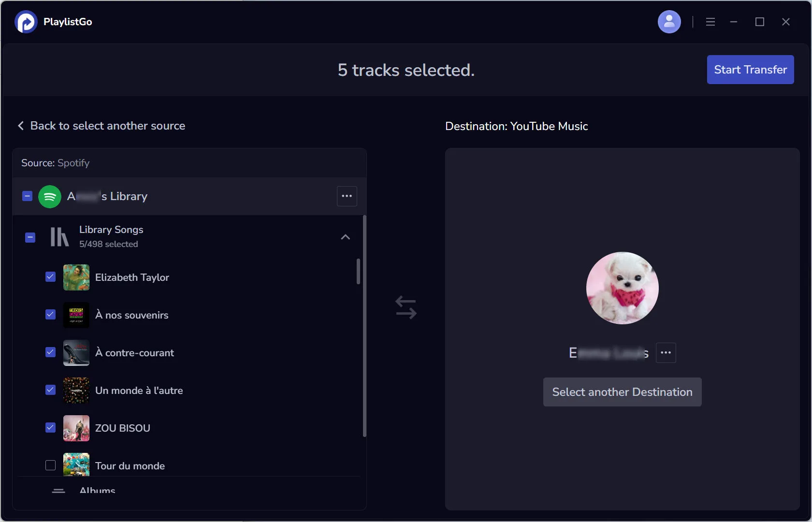812x522 pixels.
Task: Uncheck the Elizabeth Taylor track
Action: click(x=50, y=276)
